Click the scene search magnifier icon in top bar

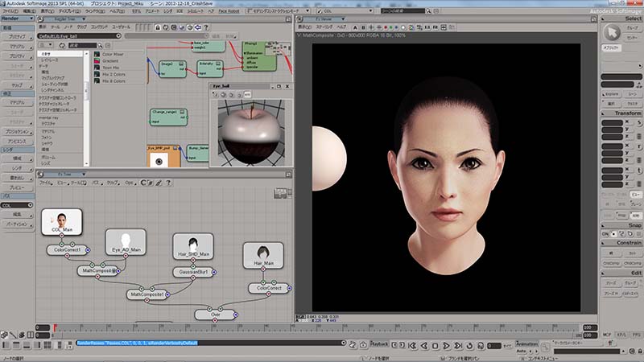[x=428, y=11]
